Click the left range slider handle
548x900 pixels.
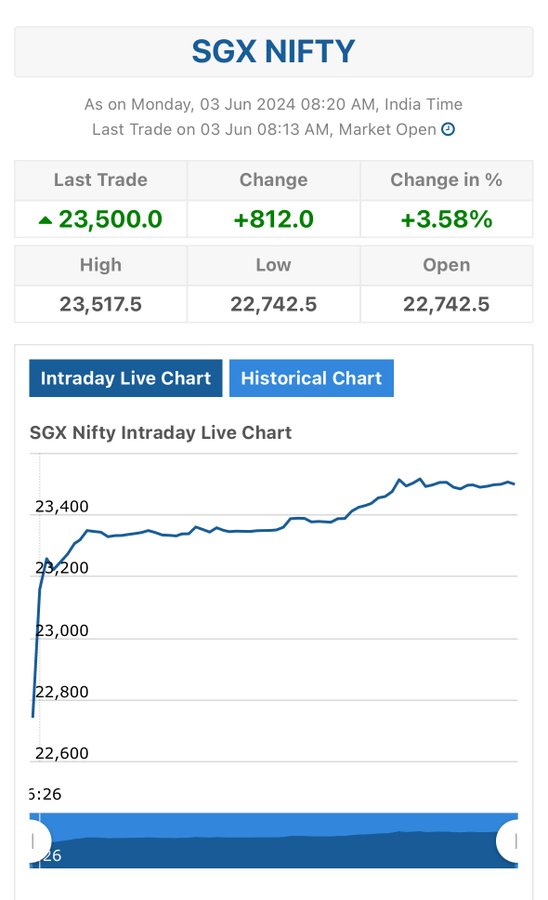[38, 841]
